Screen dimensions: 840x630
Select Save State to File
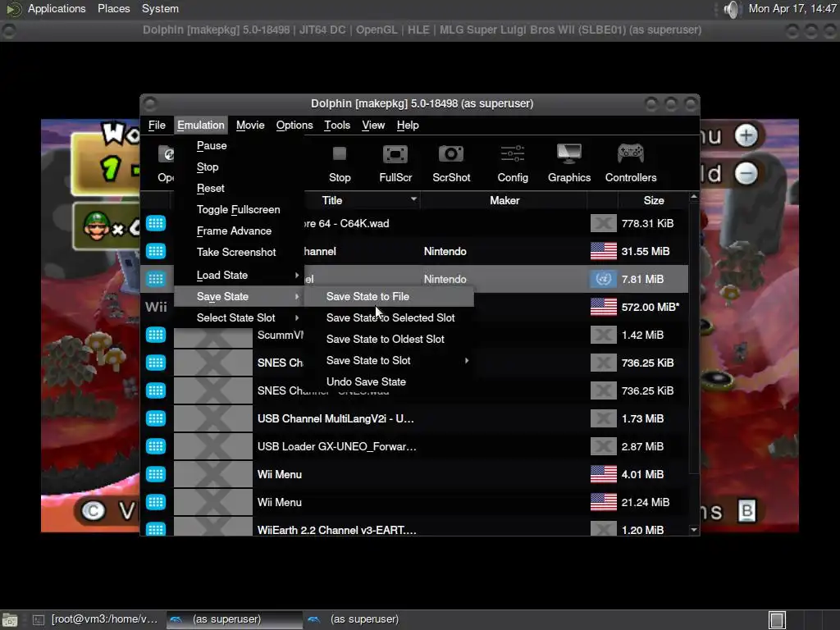click(x=389, y=296)
